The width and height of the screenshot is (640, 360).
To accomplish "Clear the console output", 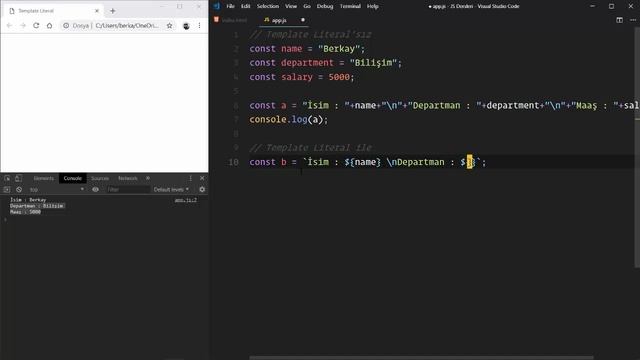I will (x=19, y=189).
